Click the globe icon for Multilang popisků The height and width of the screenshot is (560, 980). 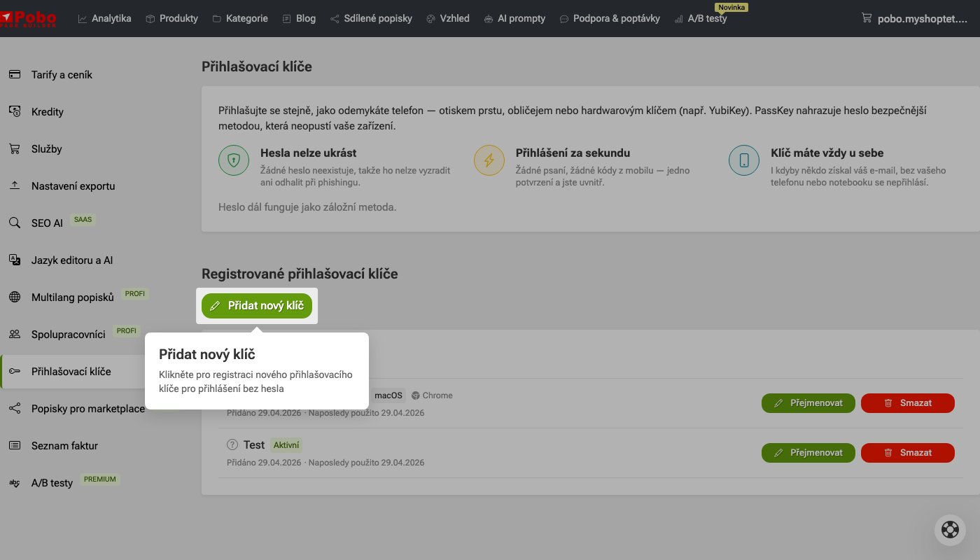15,297
